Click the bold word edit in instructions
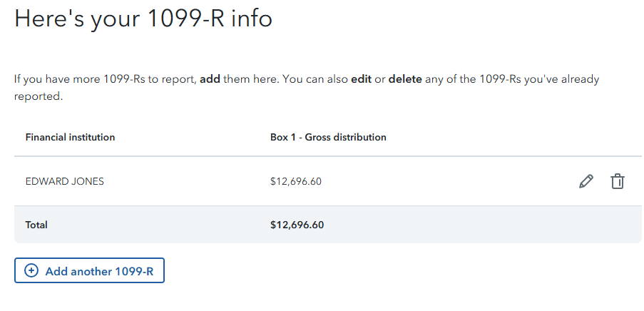 (361, 79)
